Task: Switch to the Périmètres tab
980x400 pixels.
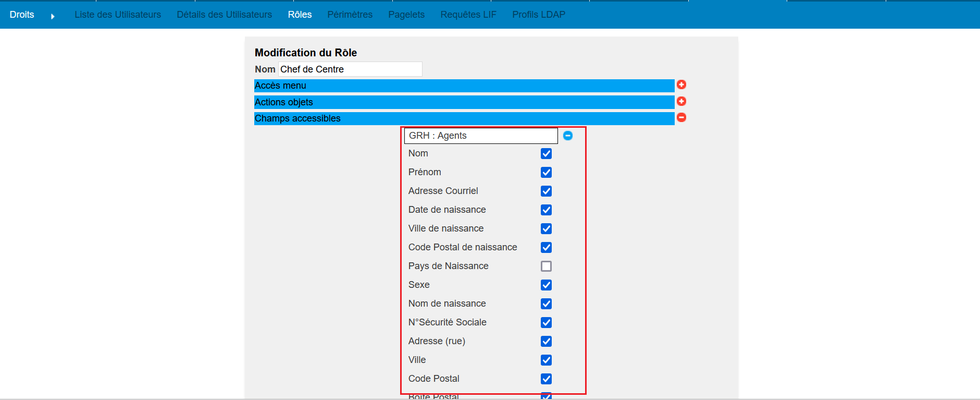Action: (350, 15)
